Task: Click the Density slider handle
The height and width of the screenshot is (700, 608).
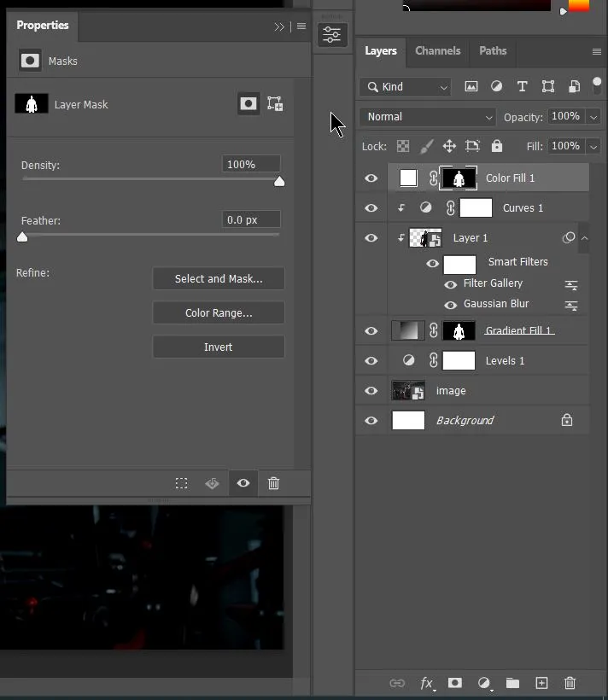Action: (279, 181)
